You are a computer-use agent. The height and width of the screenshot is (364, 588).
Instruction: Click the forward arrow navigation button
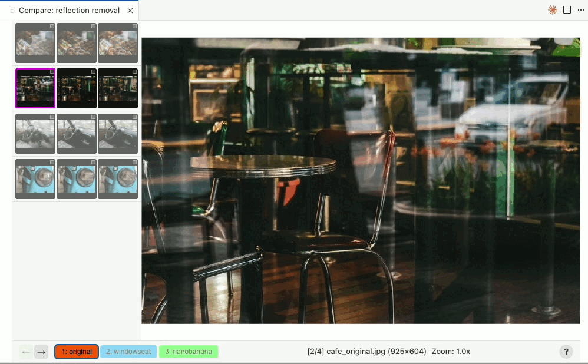[41, 352]
